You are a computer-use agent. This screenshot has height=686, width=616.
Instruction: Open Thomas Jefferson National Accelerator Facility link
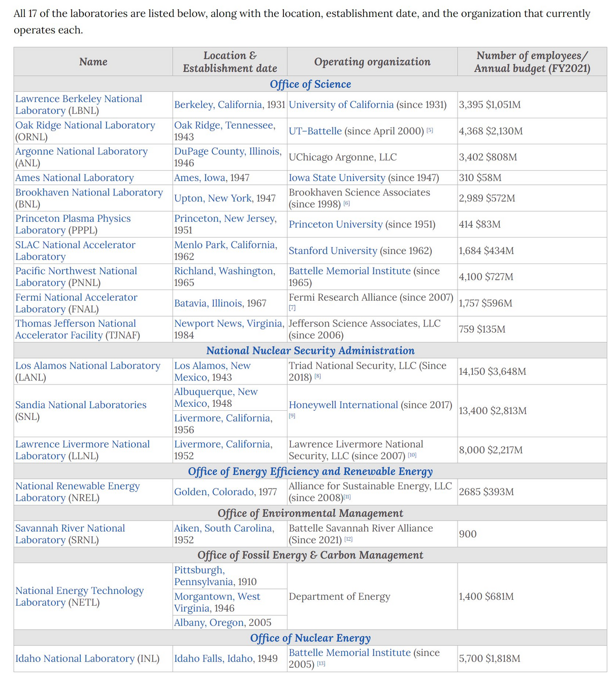click(76, 329)
